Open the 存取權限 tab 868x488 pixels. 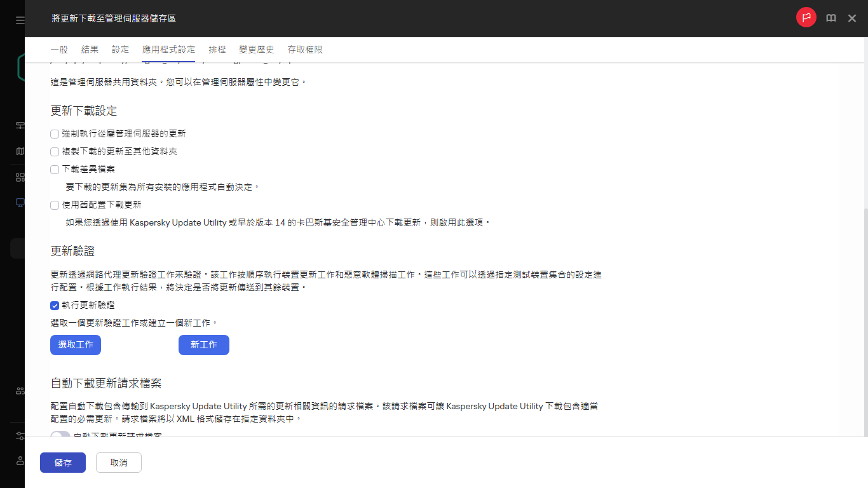pyautogui.click(x=306, y=49)
